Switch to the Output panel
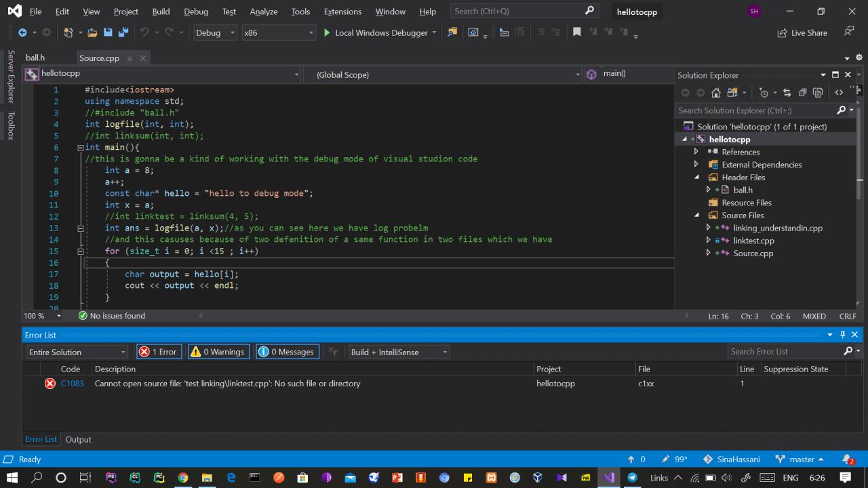Image resolution: width=868 pixels, height=488 pixels. (78, 439)
